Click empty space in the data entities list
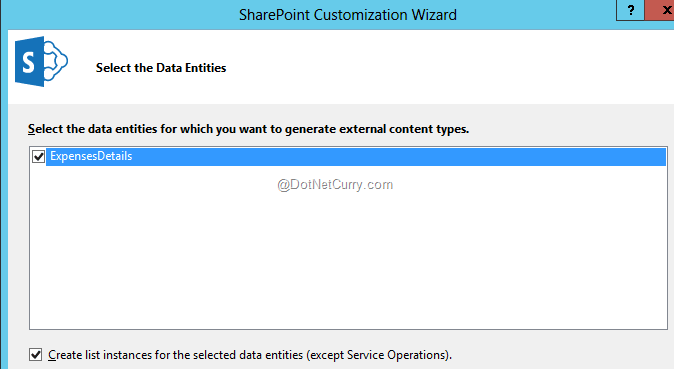 coord(348,258)
